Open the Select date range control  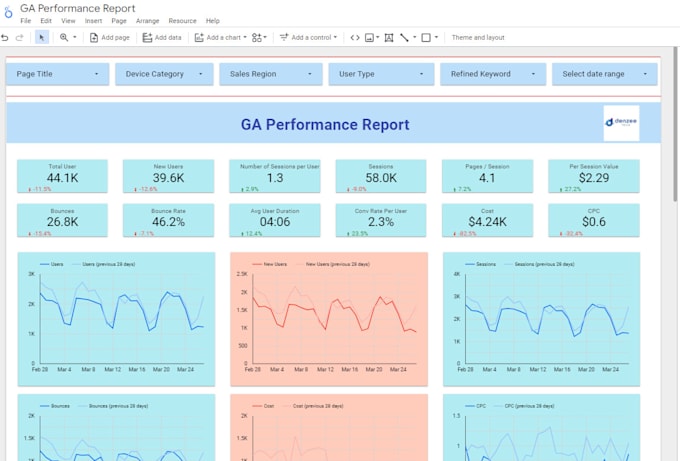605,74
